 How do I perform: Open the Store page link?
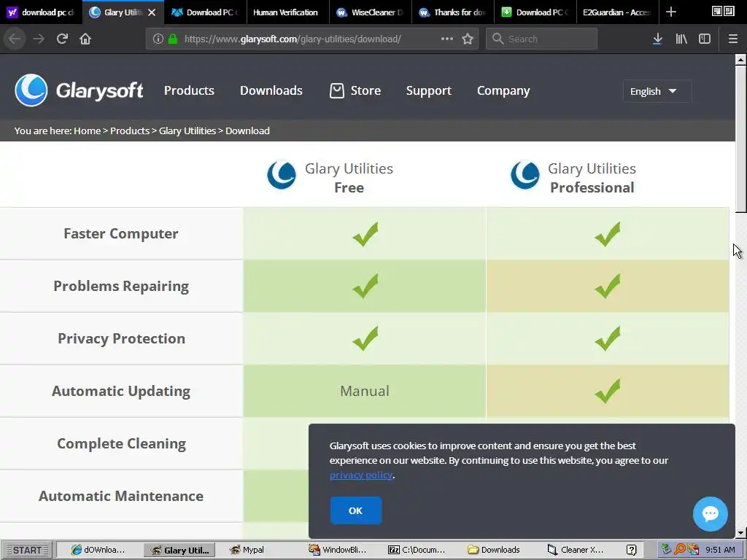[365, 90]
